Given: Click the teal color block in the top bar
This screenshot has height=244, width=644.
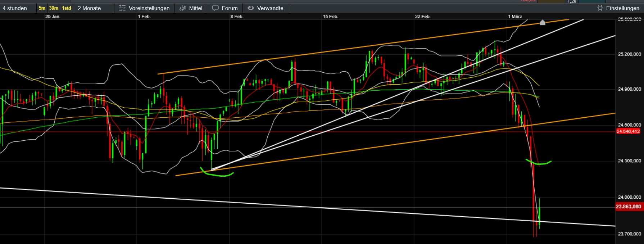Looking at the screenshot, I should tap(592, 1).
